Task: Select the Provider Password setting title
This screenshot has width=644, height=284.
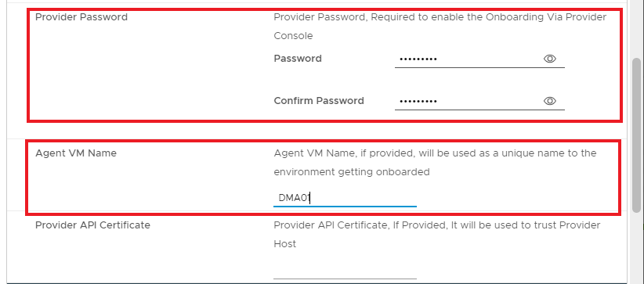Action: [x=81, y=17]
